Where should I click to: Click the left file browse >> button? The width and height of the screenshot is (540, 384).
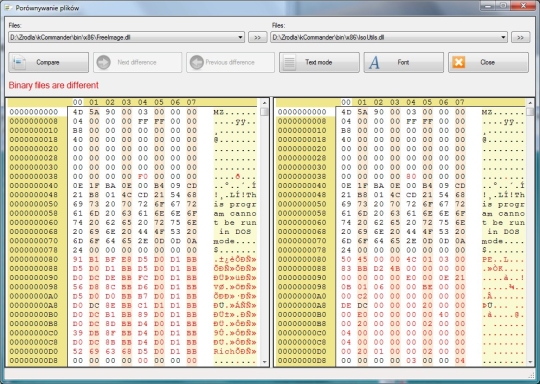click(x=257, y=37)
